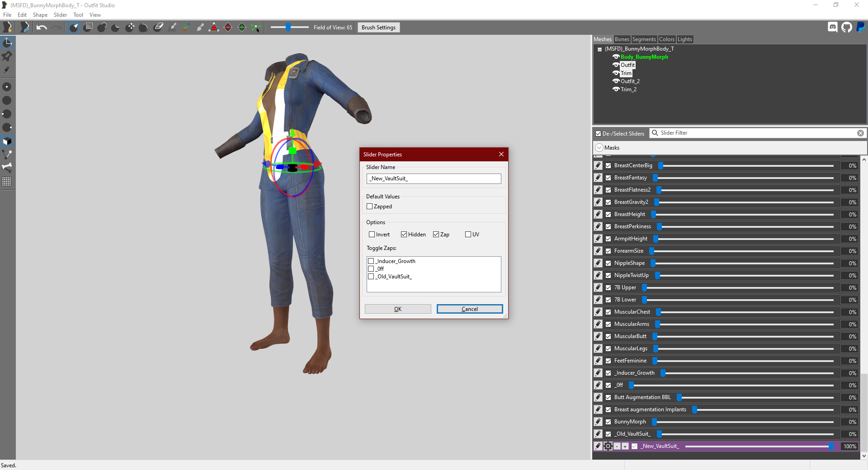The image size is (868, 470).
Task: Toggle the grid wireframe icon in sidebar
Action: [x=7, y=182]
